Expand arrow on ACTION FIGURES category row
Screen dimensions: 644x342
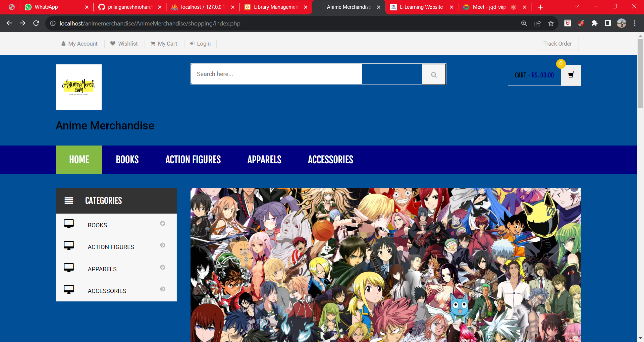point(163,245)
